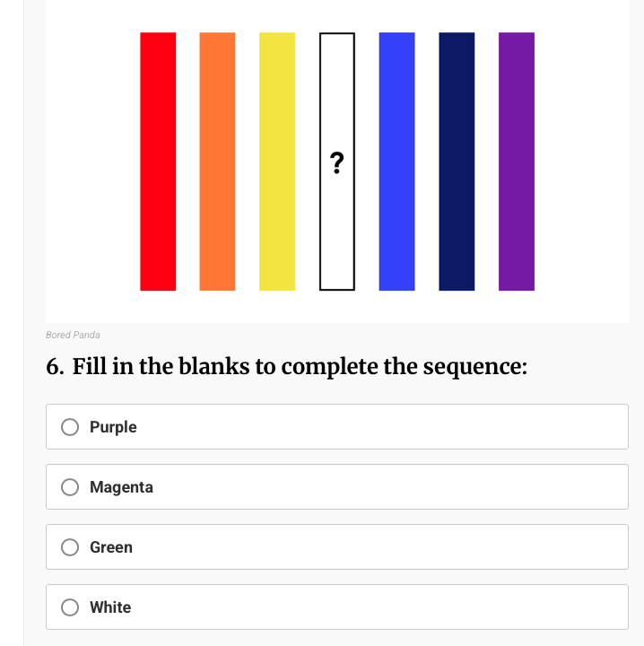Choose the White answer option box

[337, 607]
